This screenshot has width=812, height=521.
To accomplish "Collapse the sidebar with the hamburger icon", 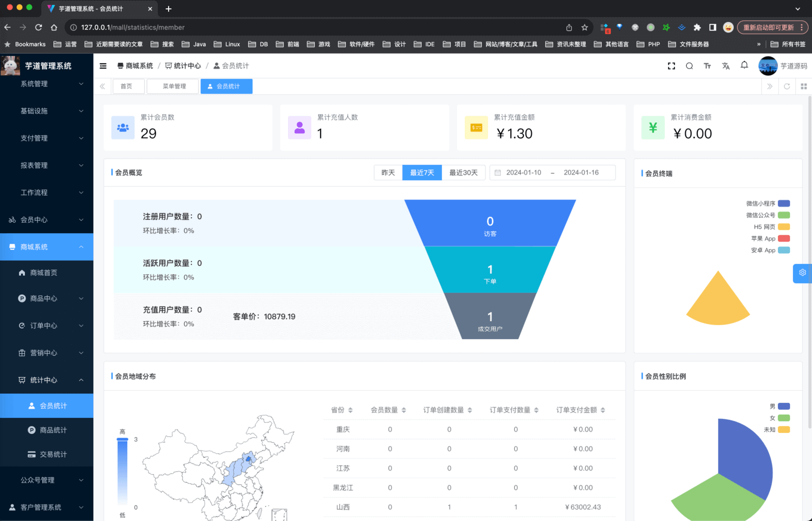I will point(103,66).
